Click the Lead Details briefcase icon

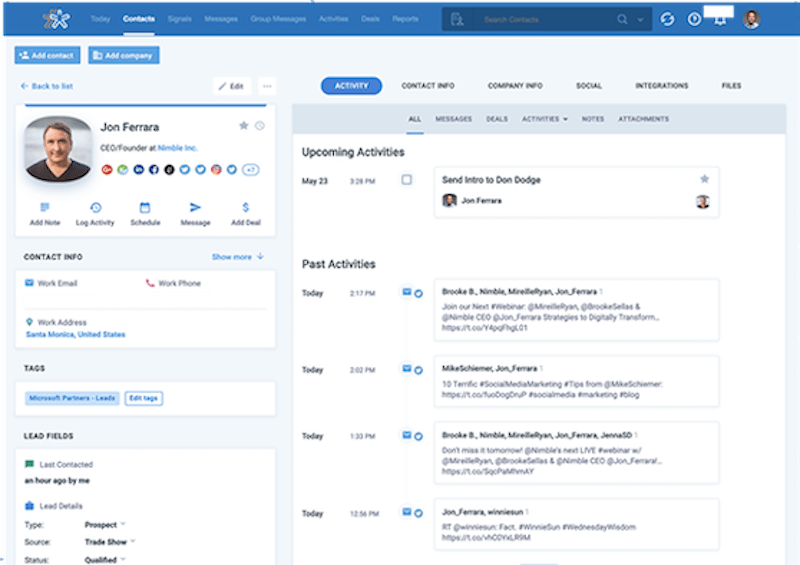(30, 506)
